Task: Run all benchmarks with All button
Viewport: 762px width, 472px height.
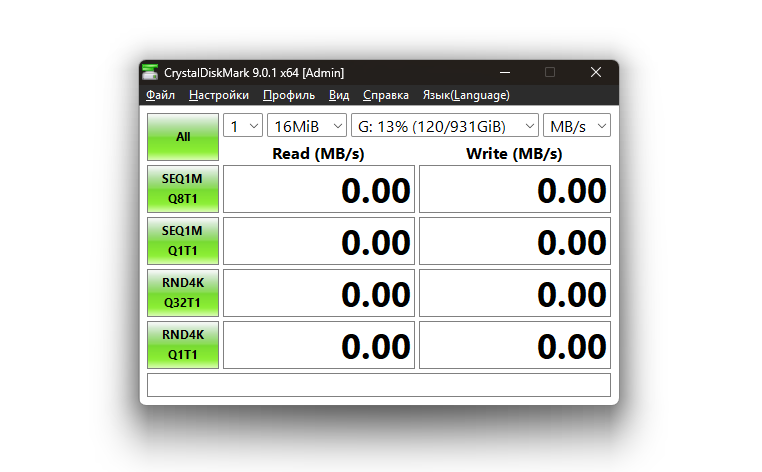Action: [x=183, y=137]
